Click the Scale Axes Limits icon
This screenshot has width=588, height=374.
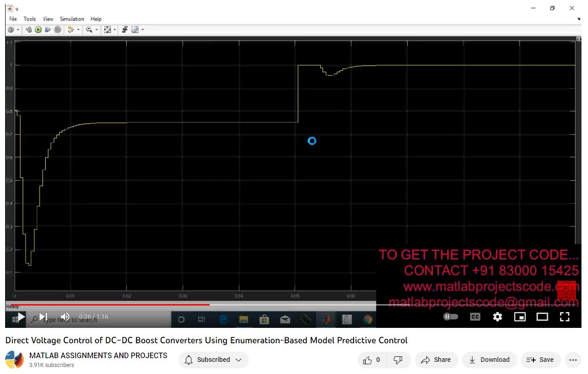click(x=108, y=30)
